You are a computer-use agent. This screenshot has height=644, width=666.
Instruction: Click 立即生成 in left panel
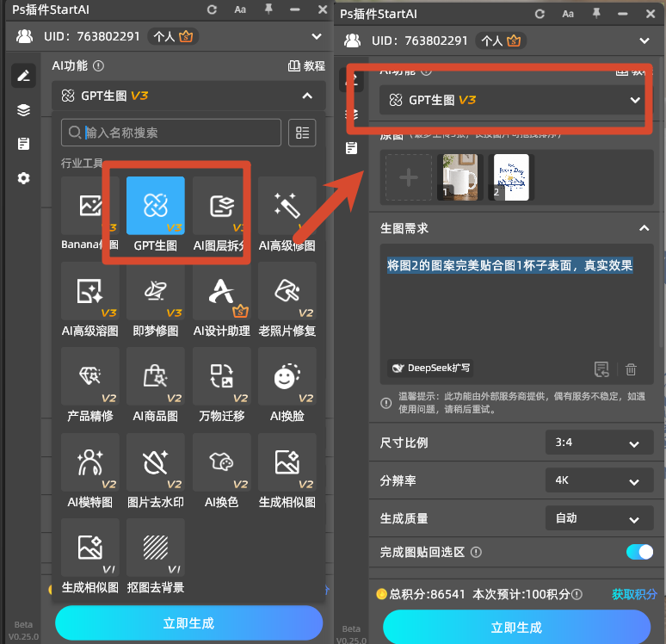189,623
